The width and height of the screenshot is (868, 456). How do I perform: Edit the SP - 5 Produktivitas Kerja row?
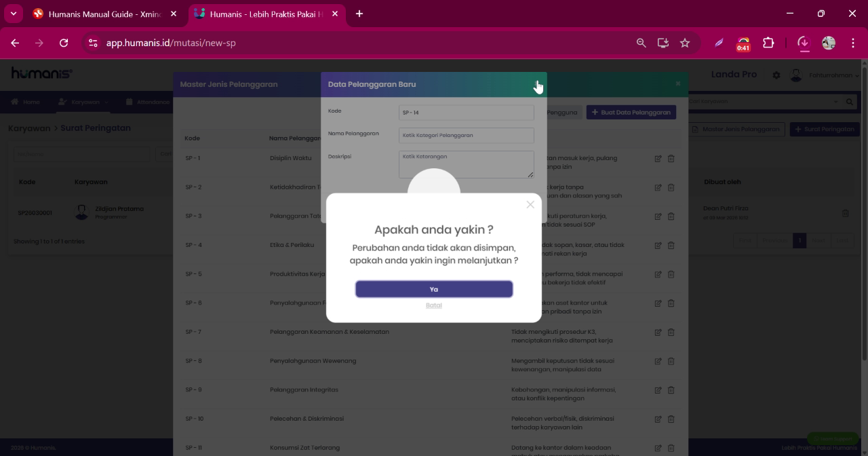click(658, 274)
